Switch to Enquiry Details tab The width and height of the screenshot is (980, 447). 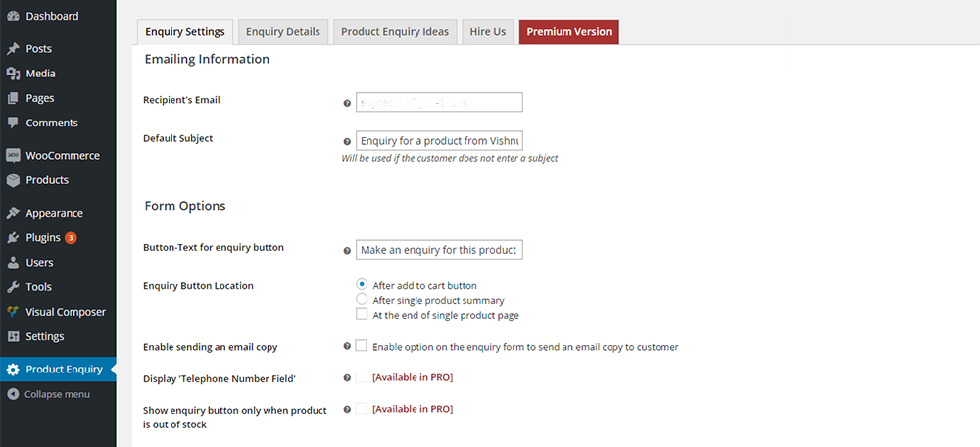(282, 32)
